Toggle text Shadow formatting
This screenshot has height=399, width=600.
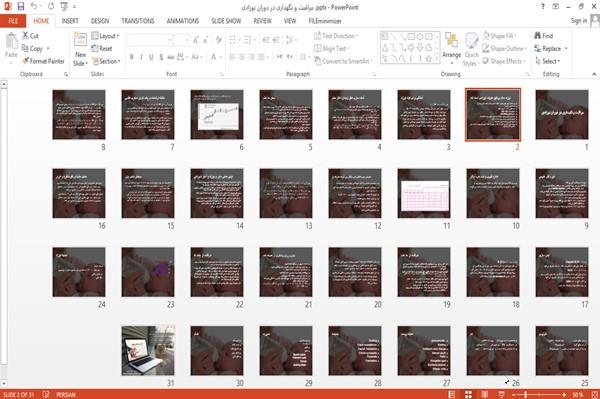click(161, 57)
